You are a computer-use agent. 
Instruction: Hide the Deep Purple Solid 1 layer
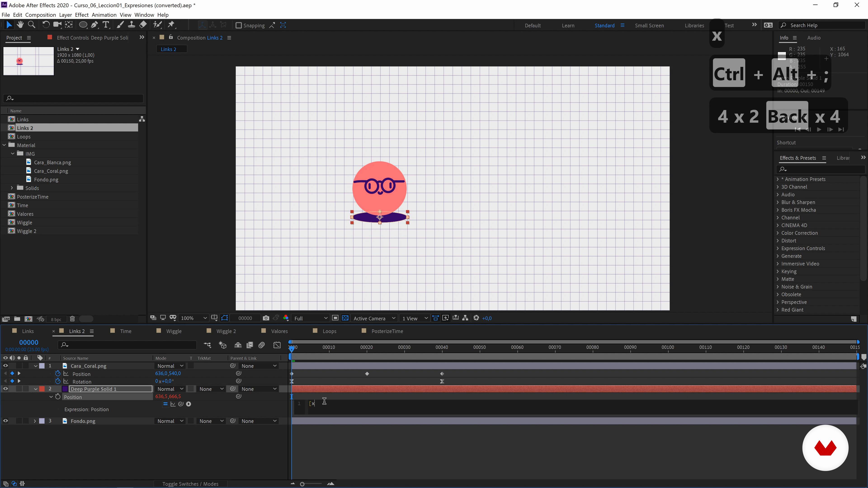point(5,389)
